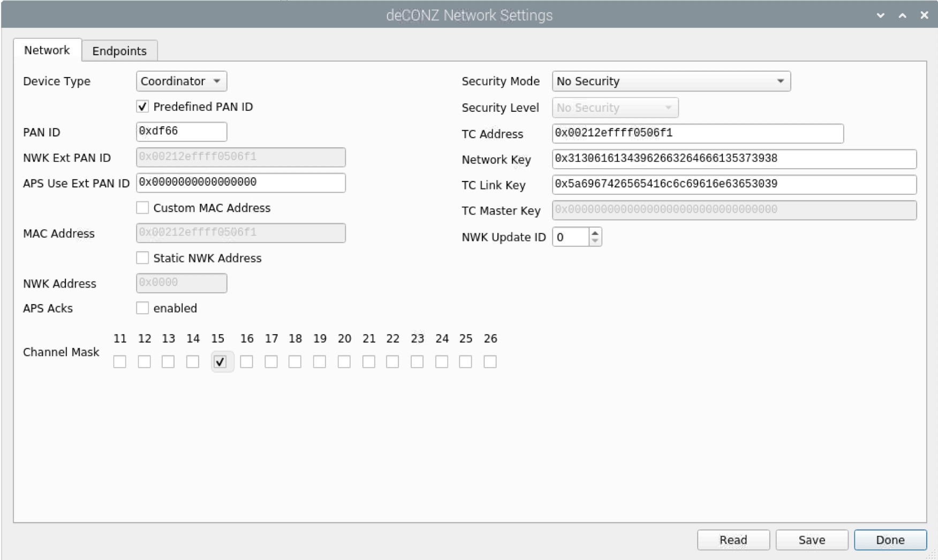938x560 pixels.
Task: Switch to the Endpoints tab
Action: point(119,51)
